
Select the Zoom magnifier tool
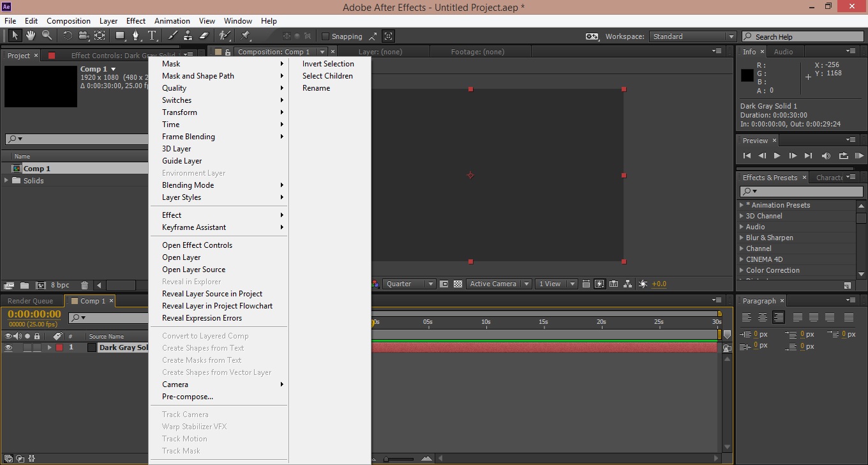coord(47,36)
